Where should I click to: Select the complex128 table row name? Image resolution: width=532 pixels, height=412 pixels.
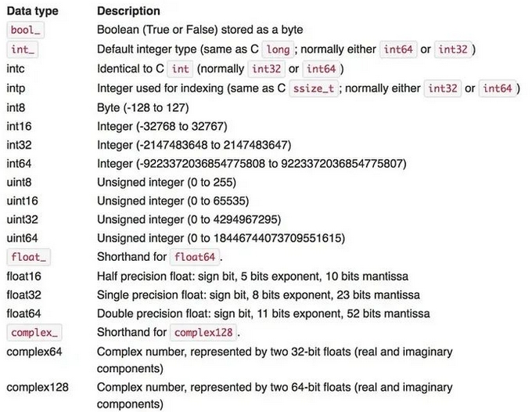(x=38, y=387)
